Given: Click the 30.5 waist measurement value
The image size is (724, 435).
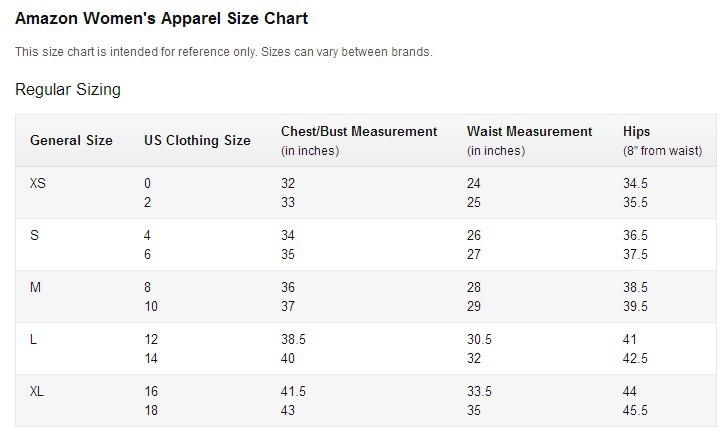Looking at the screenshot, I should (x=479, y=339).
